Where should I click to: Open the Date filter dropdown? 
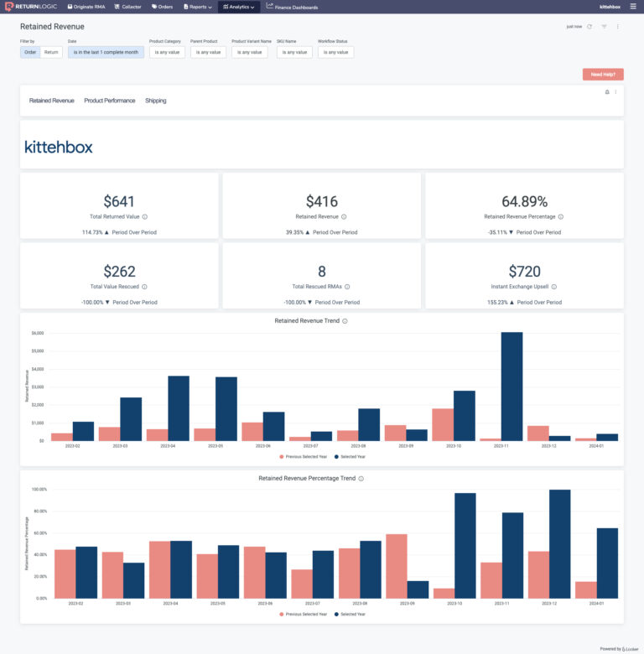106,52
